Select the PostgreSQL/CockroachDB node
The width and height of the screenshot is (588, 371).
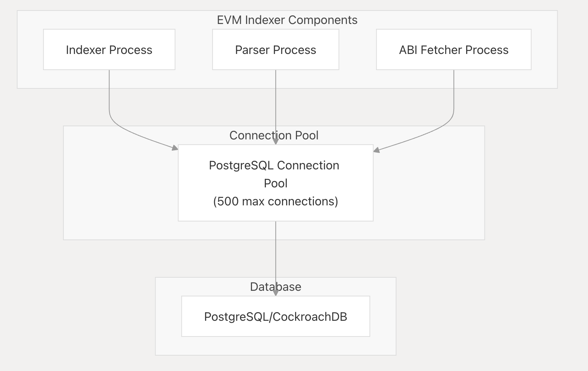click(x=276, y=316)
